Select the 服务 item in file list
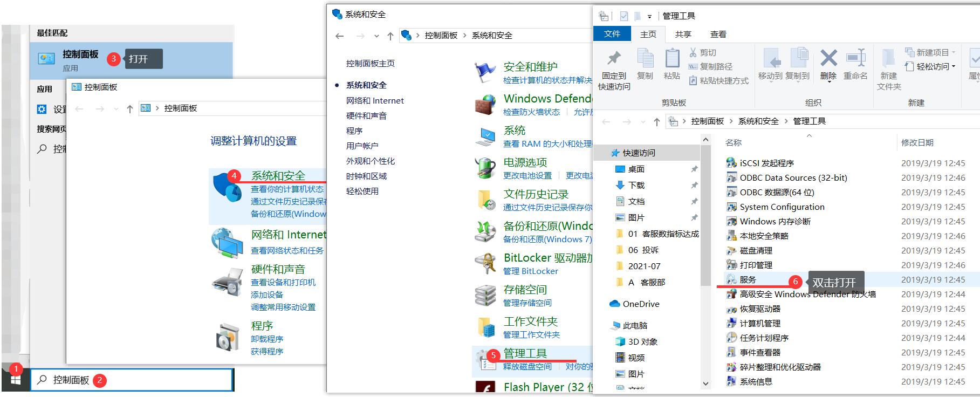This screenshot has height=397, width=980. pos(748,280)
